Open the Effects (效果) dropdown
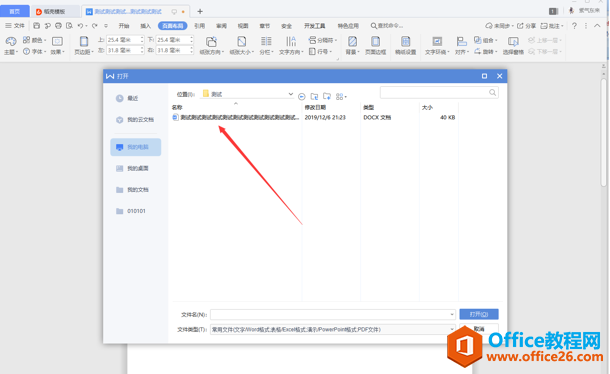610x374 pixels. coord(57,46)
